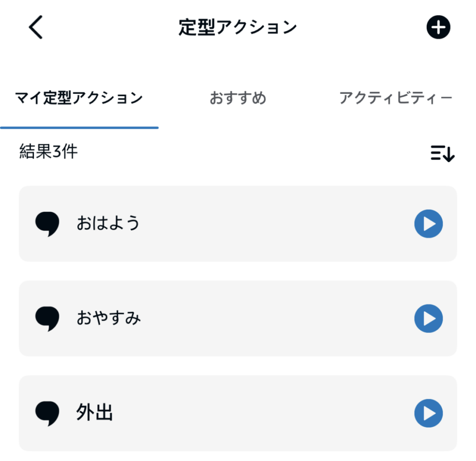Open the おやすみ routine by its name
The width and height of the screenshot is (476, 461).
click(108, 319)
